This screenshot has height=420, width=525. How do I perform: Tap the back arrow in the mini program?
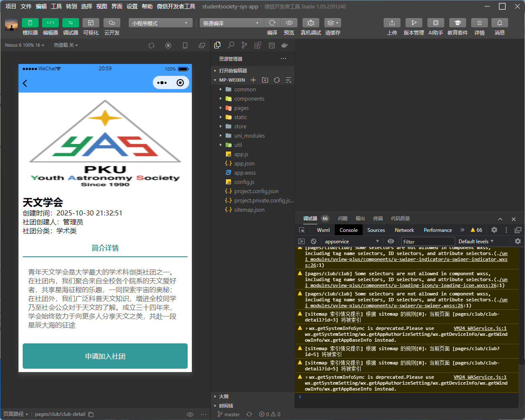point(25,83)
